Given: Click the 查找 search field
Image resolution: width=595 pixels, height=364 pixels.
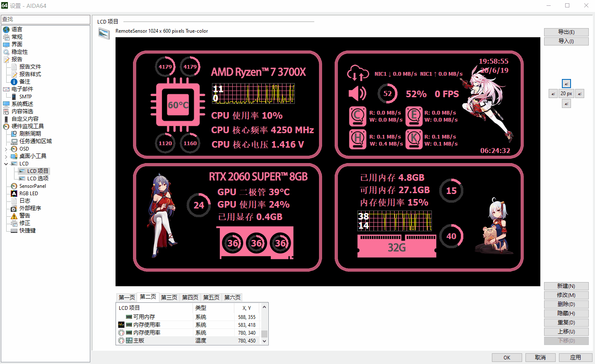Looking at the screenshot, I should pos(46,19).
